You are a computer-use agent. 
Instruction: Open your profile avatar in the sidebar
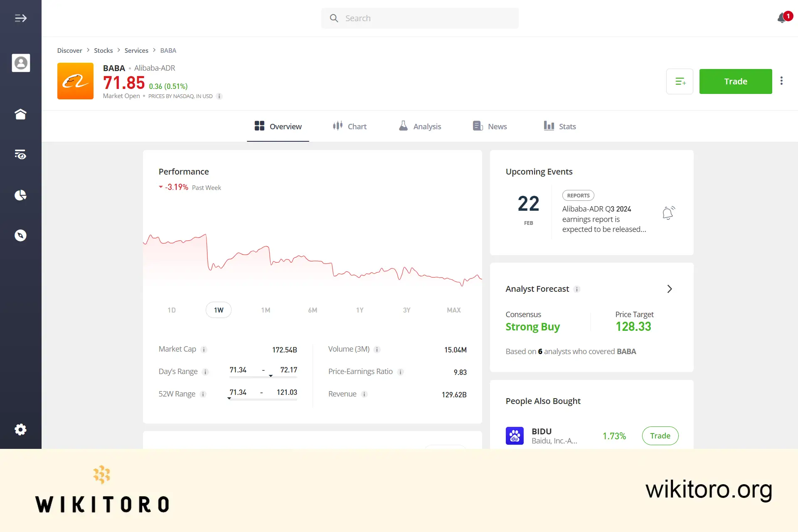[21, 63]
